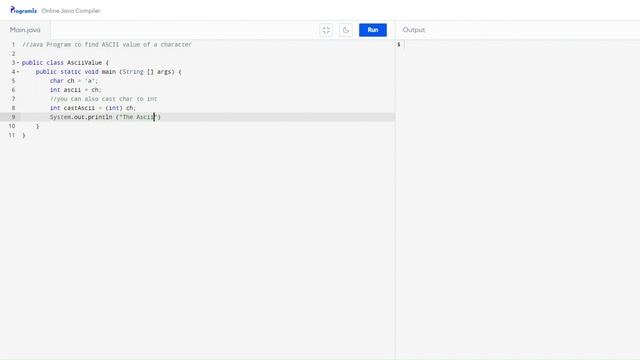
Task: Click the 'public static void main' line
Action: click(109, 72)
